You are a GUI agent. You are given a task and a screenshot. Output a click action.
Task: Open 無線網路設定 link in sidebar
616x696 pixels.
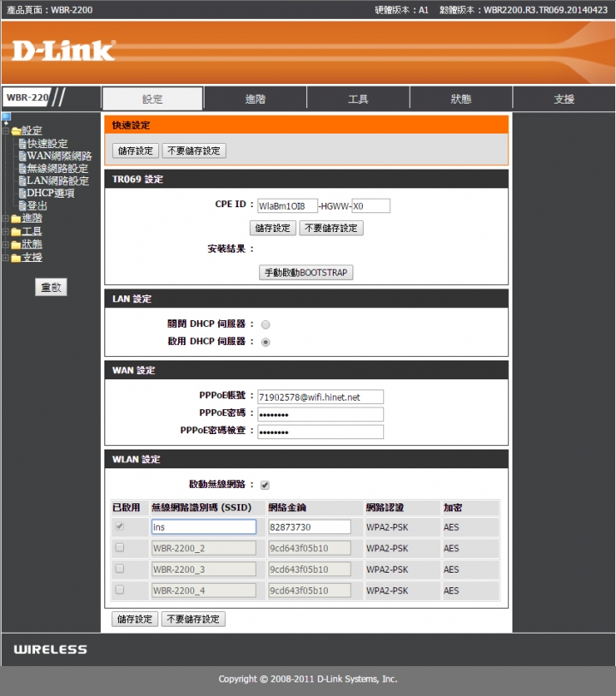pos(57,169)
